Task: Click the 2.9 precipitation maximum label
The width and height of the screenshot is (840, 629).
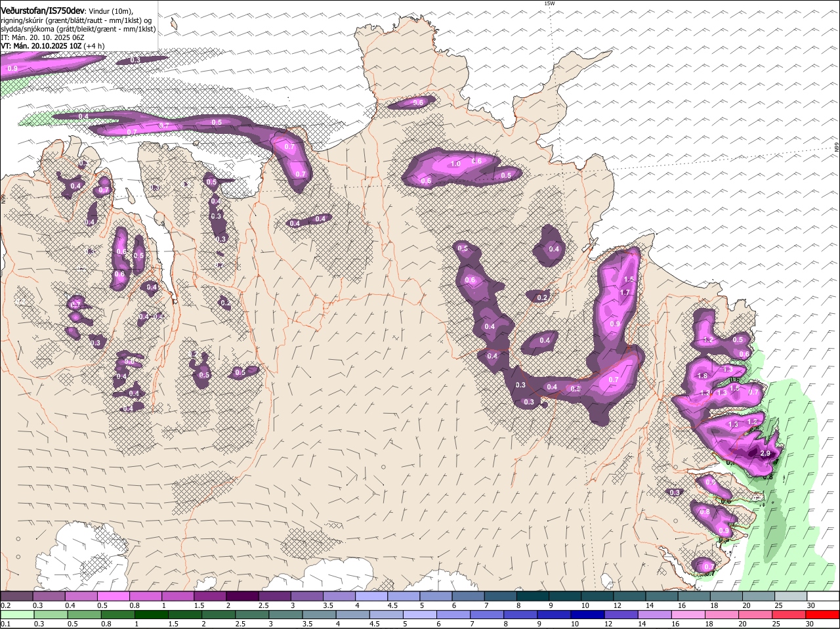Action: (x=765, y=454)
